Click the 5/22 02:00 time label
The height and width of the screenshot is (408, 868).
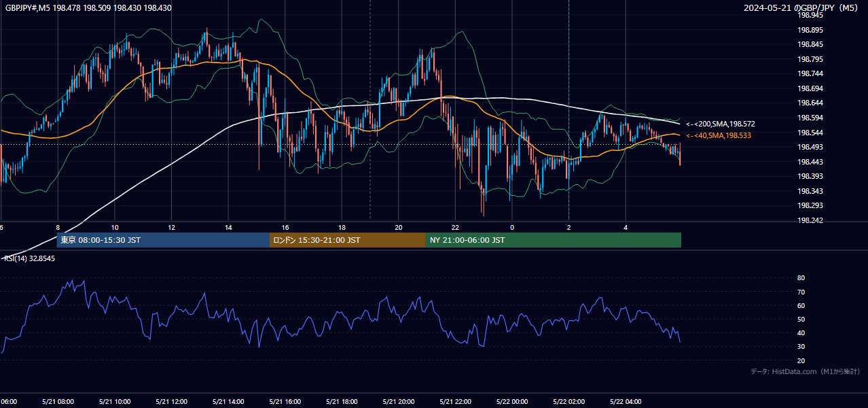coord(568,402)
